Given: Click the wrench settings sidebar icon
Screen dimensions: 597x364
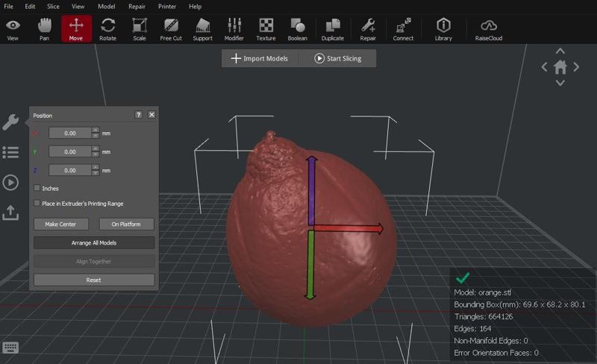Looking at the screenshot, I should tap(10, 122).
